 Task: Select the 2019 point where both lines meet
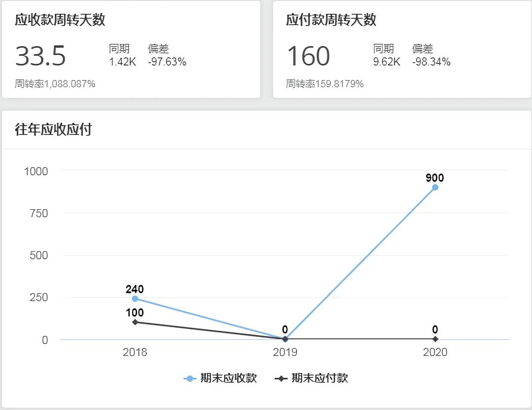click(x=286, y=339)
